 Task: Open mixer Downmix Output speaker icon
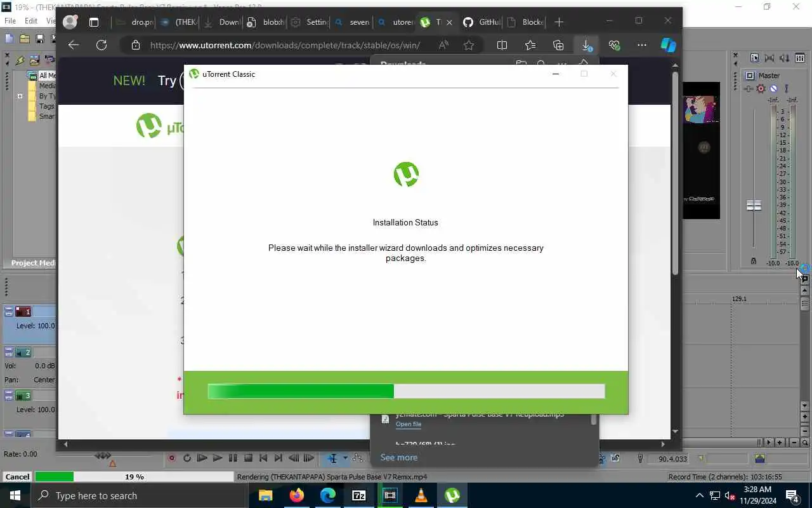click(x=769, y=58)
